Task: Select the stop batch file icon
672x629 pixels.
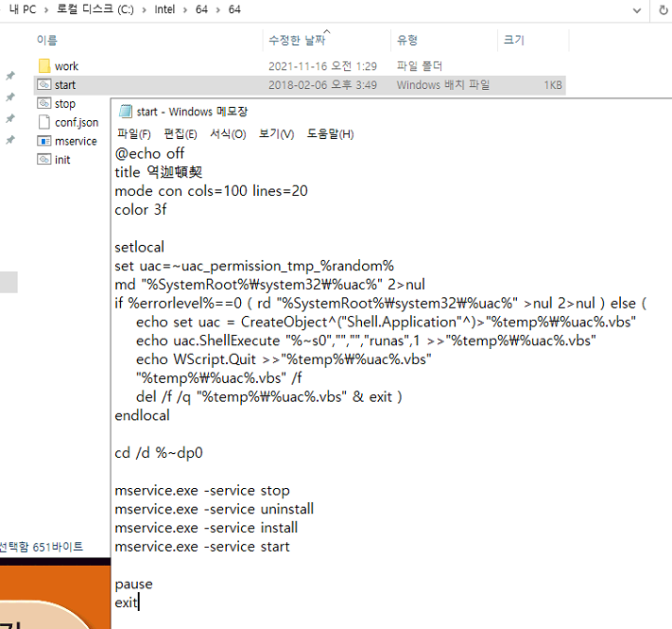Action: pyautogui.click(x=44, y=103)
